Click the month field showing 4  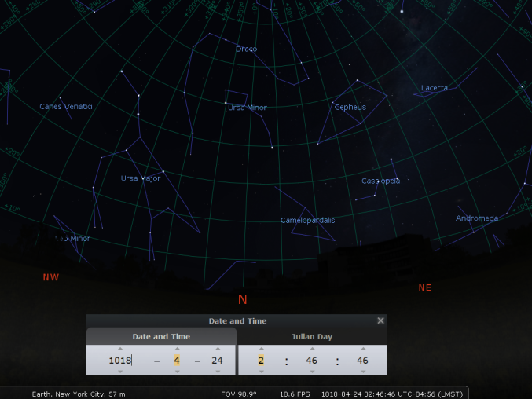click(x=177, y=360)
